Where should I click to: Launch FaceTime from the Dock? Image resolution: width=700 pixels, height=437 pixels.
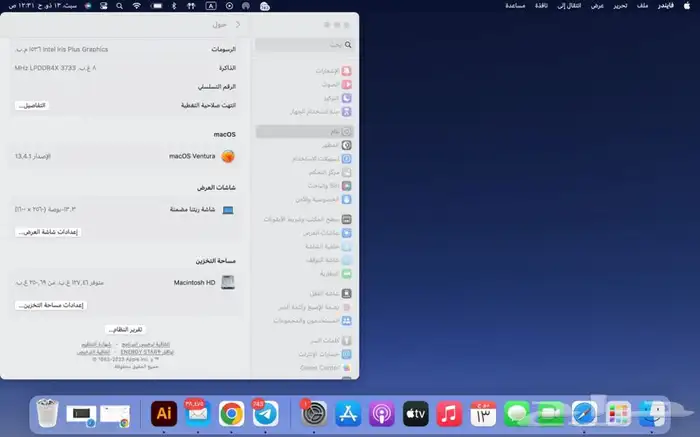pyautogui.click(x=550, y=413)
